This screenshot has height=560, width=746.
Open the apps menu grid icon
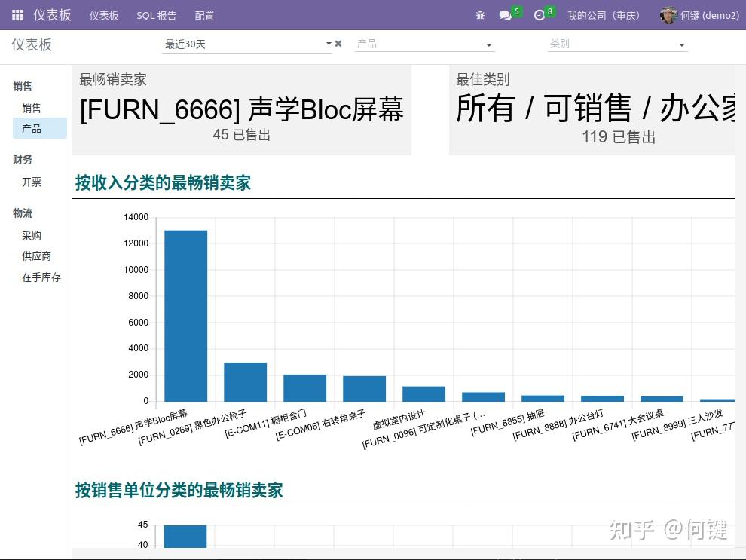[17, 15]
